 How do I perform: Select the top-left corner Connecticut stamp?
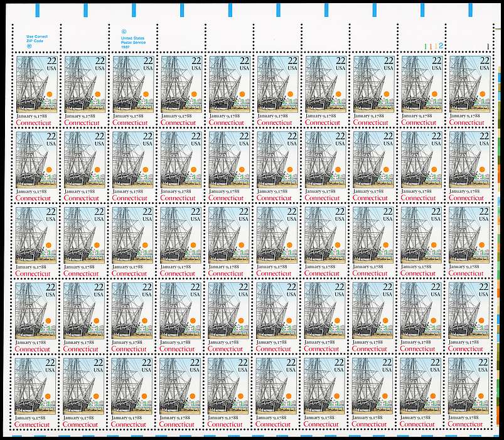pos(36,90)
